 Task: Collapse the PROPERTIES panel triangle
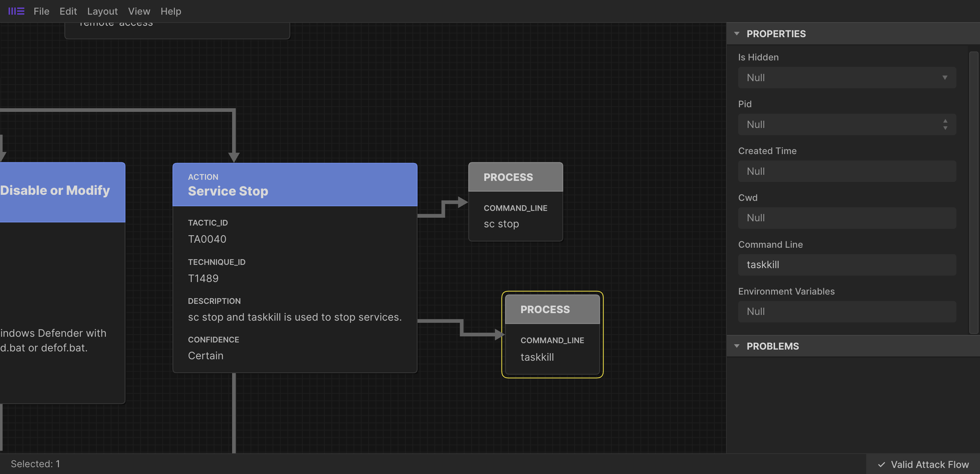737,34
